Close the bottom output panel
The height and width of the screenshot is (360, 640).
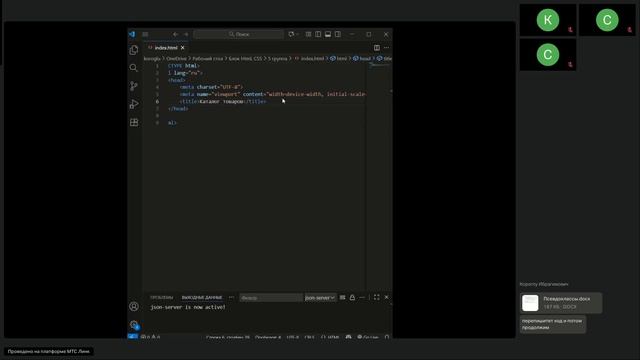pyautogui.click(x=387, y=298)
